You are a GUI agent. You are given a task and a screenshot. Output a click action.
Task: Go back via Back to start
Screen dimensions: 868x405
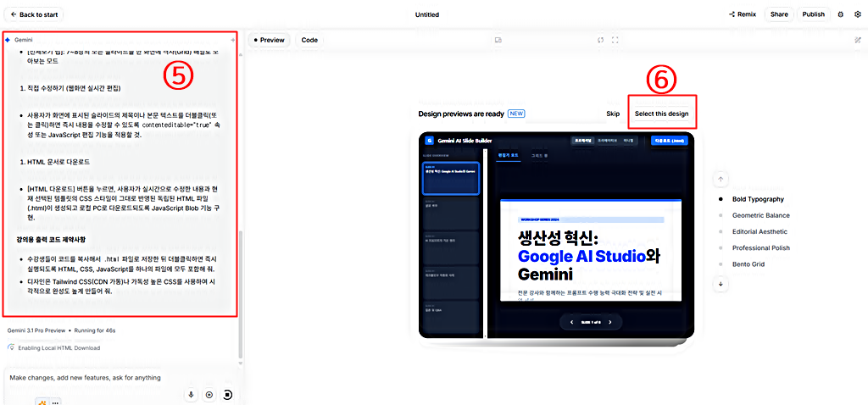tap(33, 14)
